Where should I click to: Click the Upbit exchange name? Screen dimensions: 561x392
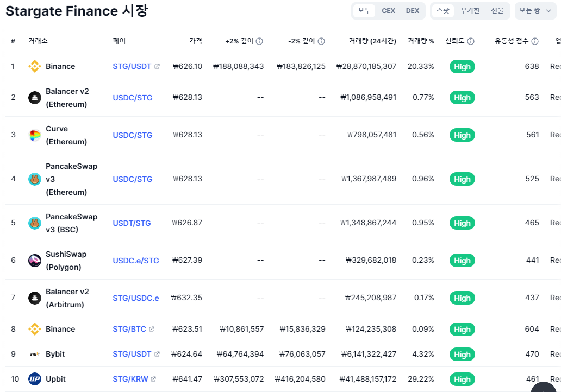click(x=55, y=379)
